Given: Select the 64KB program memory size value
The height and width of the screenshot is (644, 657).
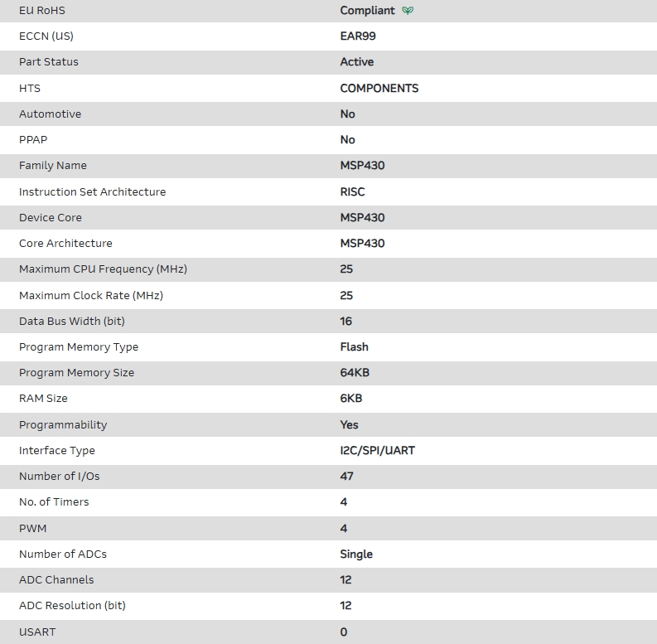Looking at the screenshot, I should click(x=355, y=373).
